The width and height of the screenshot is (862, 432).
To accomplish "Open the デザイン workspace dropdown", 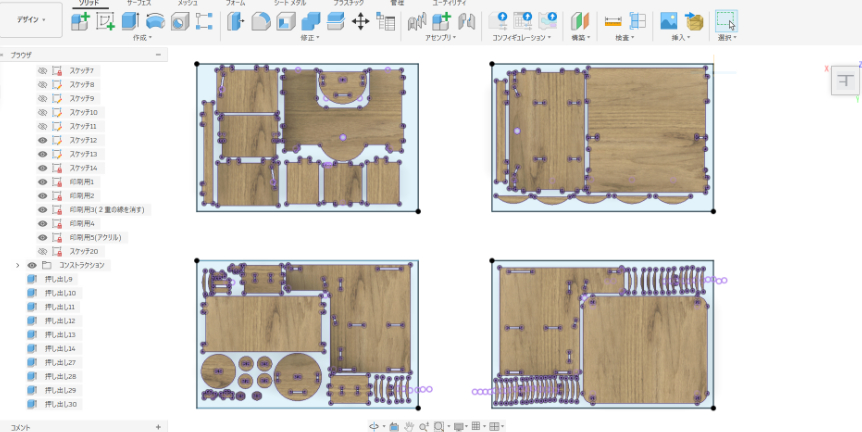I will click(x=31, y=20).
